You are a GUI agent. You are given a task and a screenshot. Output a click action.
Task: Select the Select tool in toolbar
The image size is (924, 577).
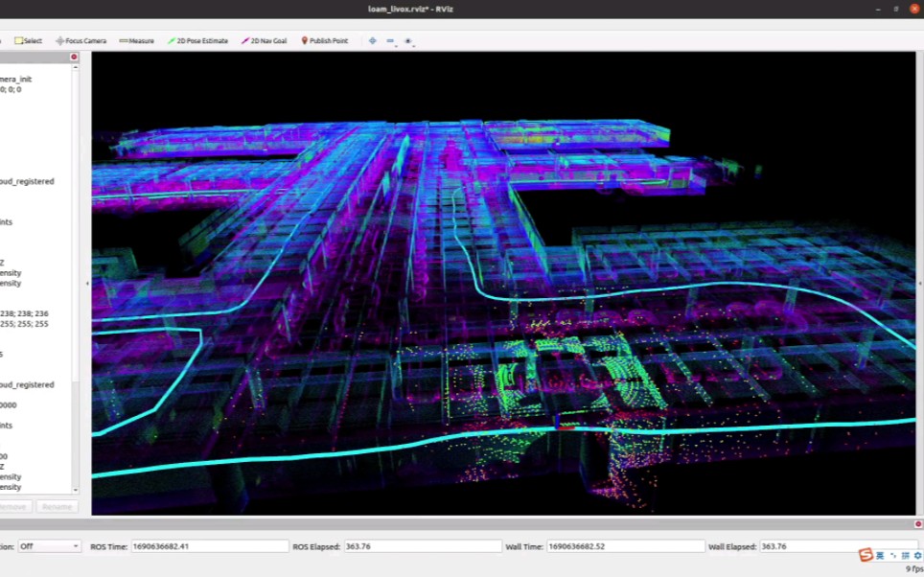pos(29,41)
